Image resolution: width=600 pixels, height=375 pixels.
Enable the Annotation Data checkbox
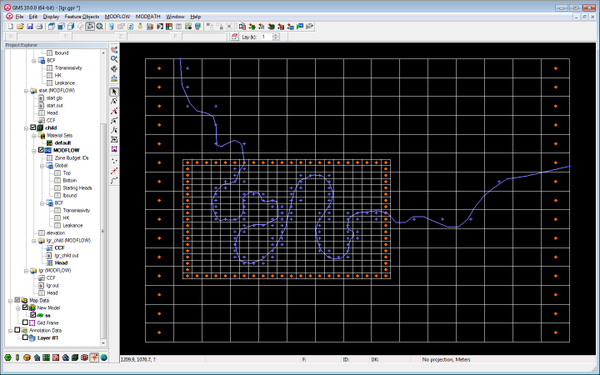(17, 330)
